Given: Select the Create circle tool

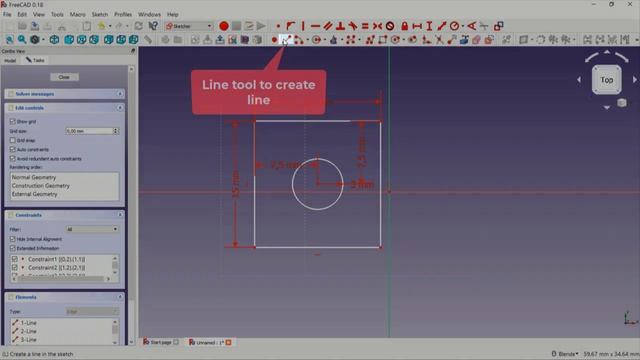Looking at the screenshot, I should (x=316, y=40).
